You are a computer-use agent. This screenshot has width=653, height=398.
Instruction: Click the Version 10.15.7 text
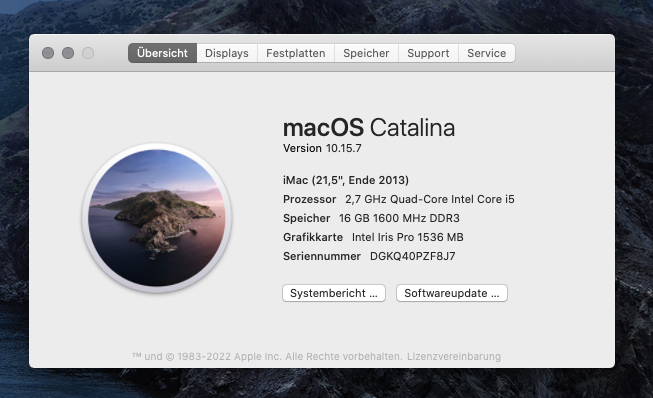[322, 149]
